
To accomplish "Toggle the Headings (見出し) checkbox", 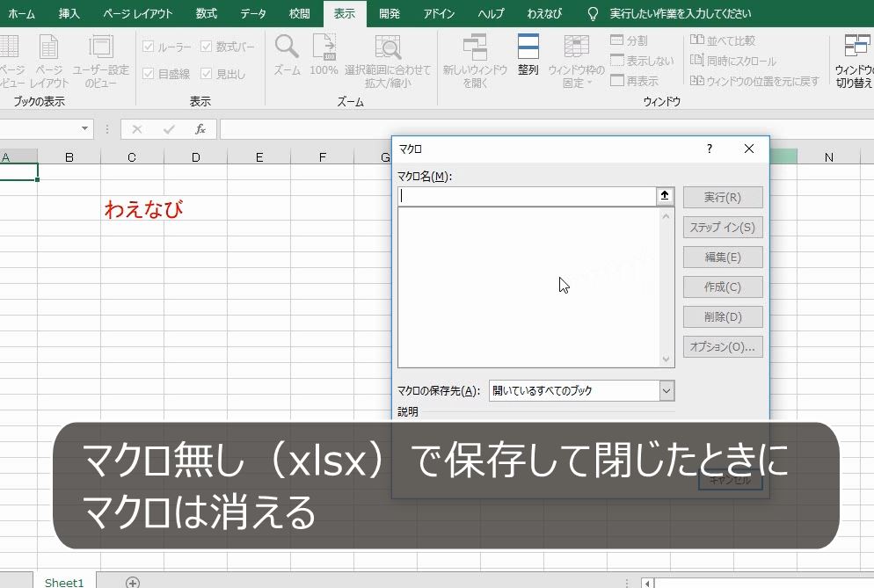I will tap(207, 74).
